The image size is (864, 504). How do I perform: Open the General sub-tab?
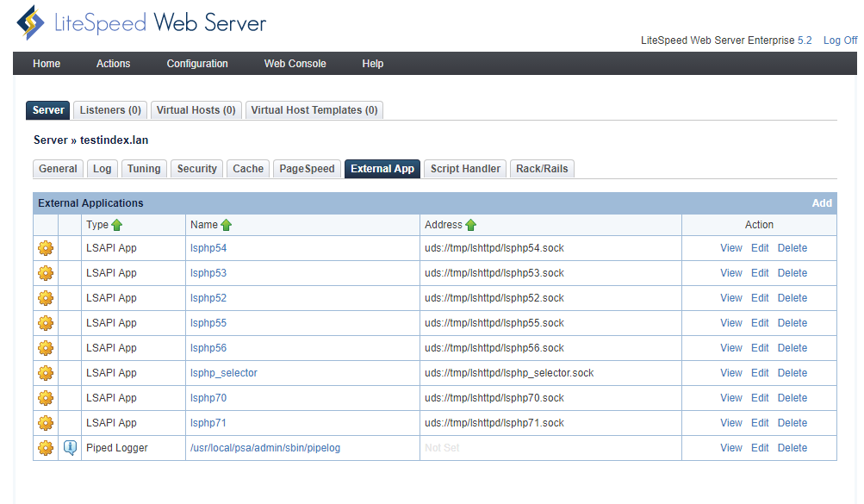(x=58, y=169)
